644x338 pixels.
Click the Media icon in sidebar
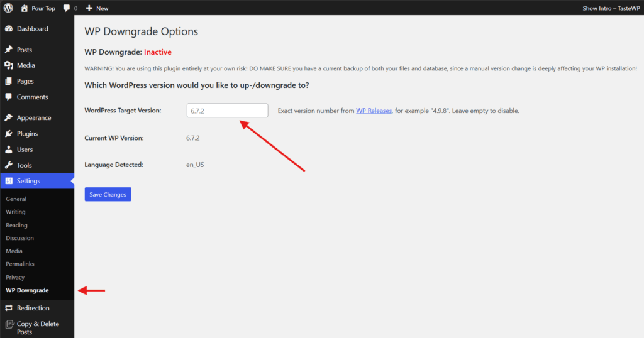click(9, 65)
